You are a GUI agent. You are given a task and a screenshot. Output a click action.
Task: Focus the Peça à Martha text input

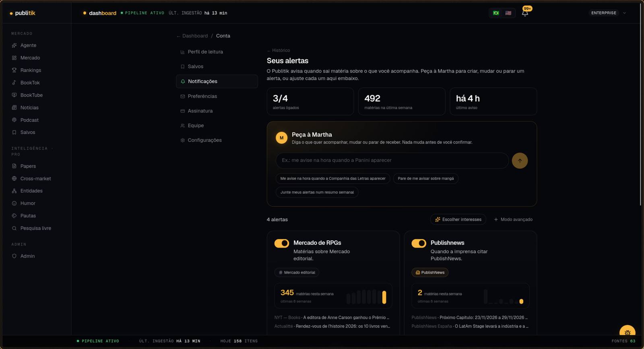pyautogui.click(x=392, y=160)
